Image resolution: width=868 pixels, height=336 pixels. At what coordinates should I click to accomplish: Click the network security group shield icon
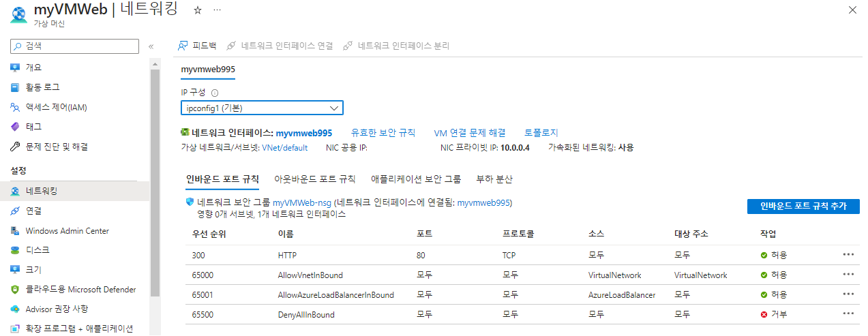click(190, 202)
